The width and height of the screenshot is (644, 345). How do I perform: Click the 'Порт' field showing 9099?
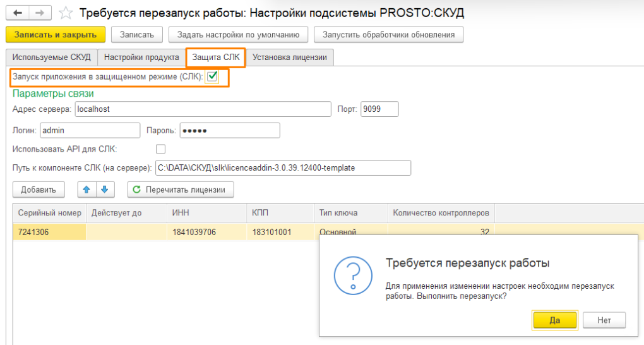point(379,109)
